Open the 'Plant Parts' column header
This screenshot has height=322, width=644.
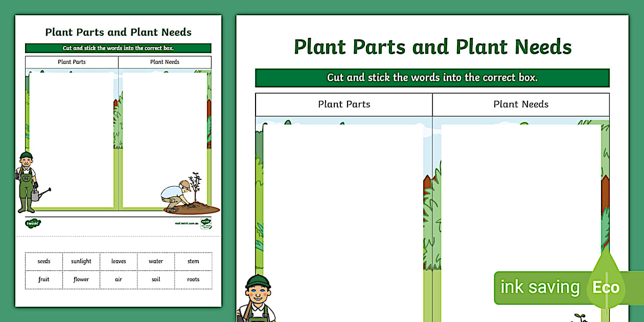(343, 104)
